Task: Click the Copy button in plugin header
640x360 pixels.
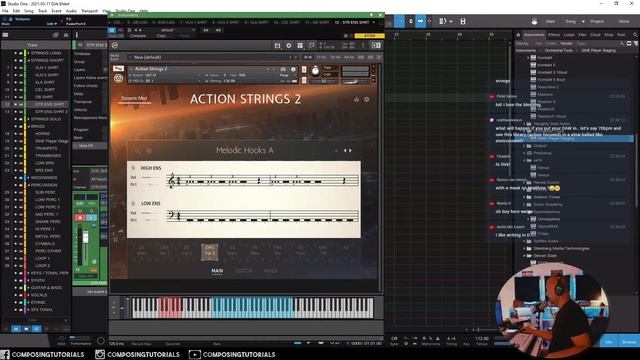Action: tap(161, 36)
